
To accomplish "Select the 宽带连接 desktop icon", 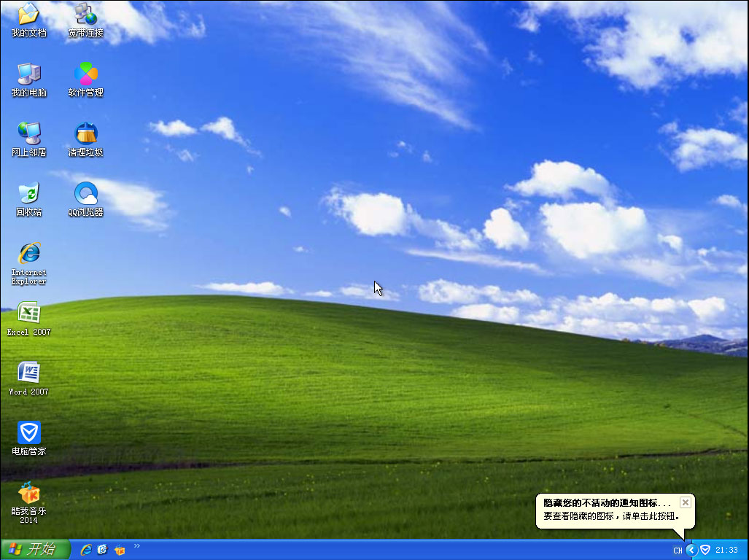I will (x=85, y=19).
